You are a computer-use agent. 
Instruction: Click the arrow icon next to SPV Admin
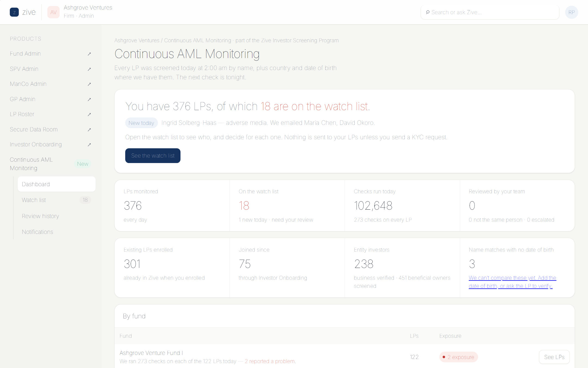pyautogui.click(x=89, y=69)
